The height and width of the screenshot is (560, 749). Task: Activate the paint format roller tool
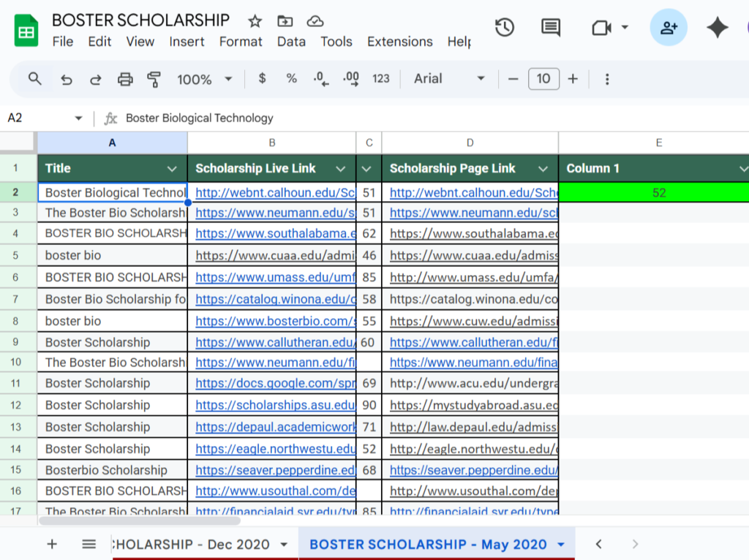pos(154,79)
